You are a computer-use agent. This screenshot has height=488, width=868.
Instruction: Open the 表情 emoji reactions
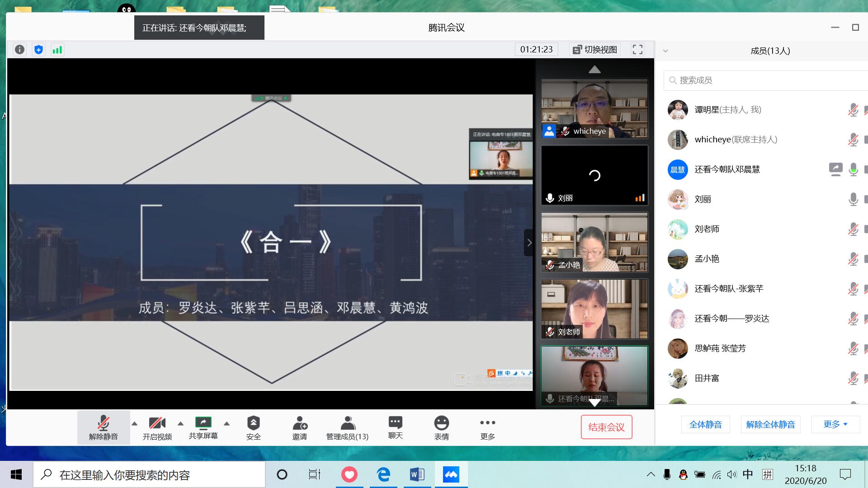(x=441, y=427)
